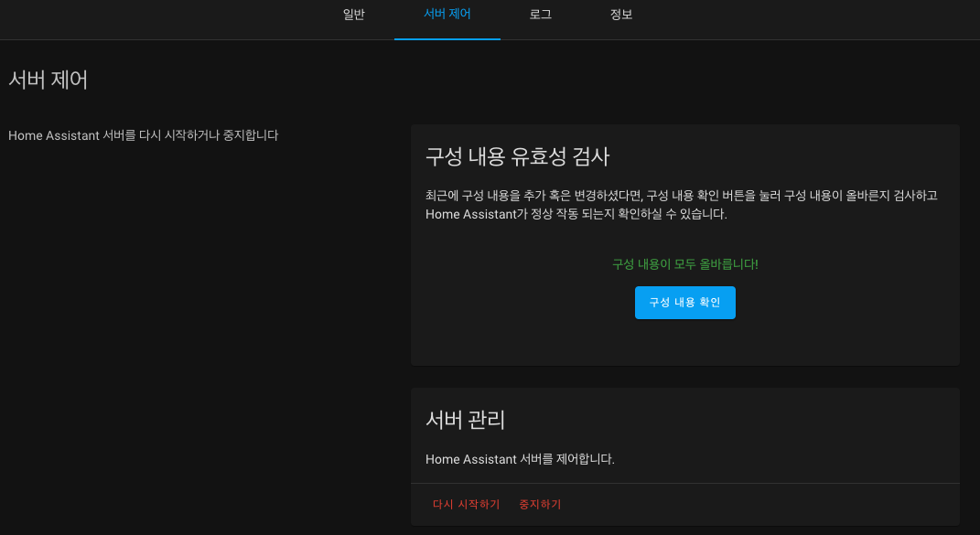Image resolution: width=980 pixels, height=535 pixels.
Task: Open the 로그 tab
Action: [541, 15]
